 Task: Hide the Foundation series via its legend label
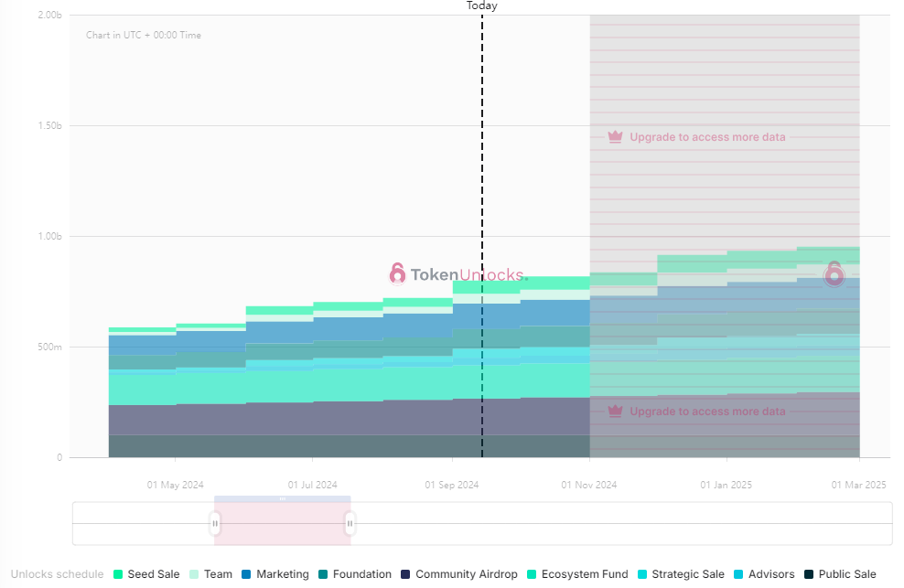coord(361,574)
